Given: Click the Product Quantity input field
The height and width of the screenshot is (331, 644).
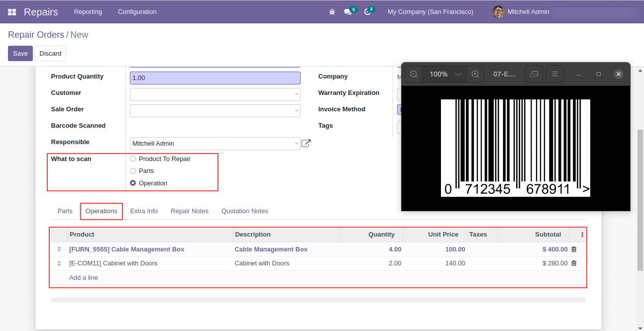Looking at the screenshot, I should (x=215, y=78).
